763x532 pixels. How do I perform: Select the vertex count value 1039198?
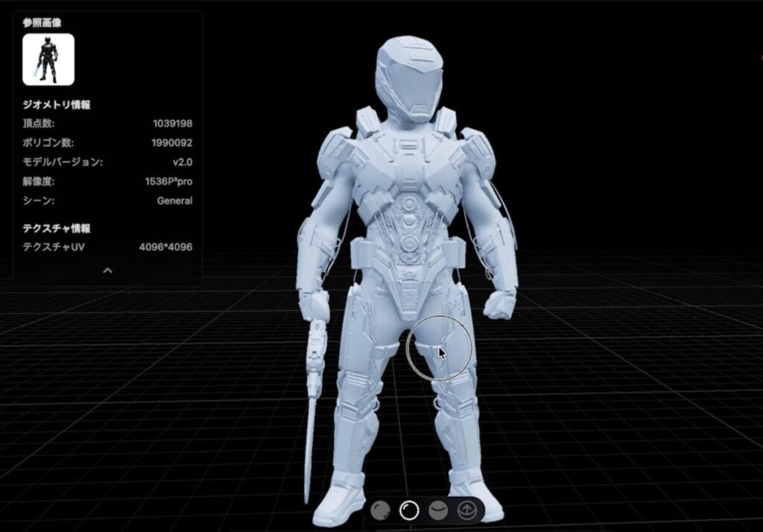point(173,124)
